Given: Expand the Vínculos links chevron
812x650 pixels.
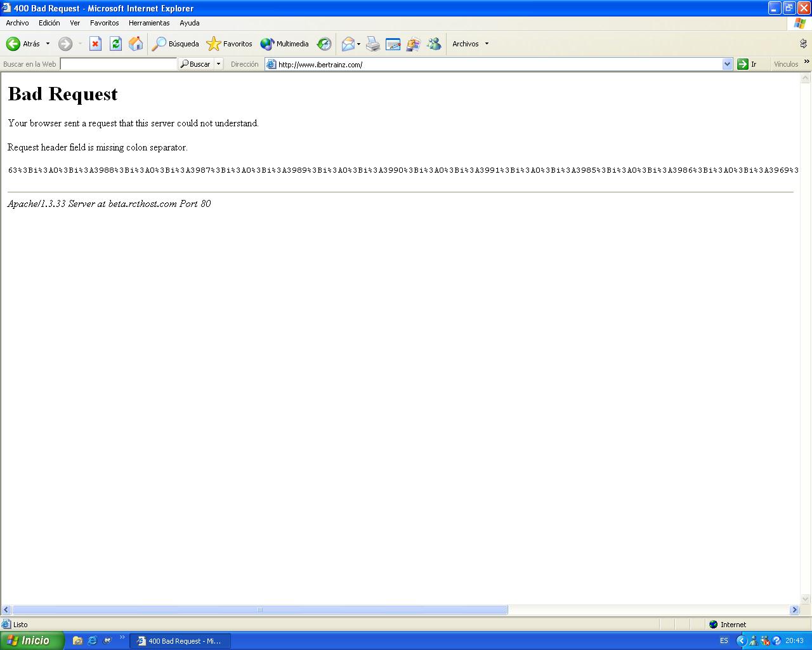Looking at the screenshot, I should point(806,62).
